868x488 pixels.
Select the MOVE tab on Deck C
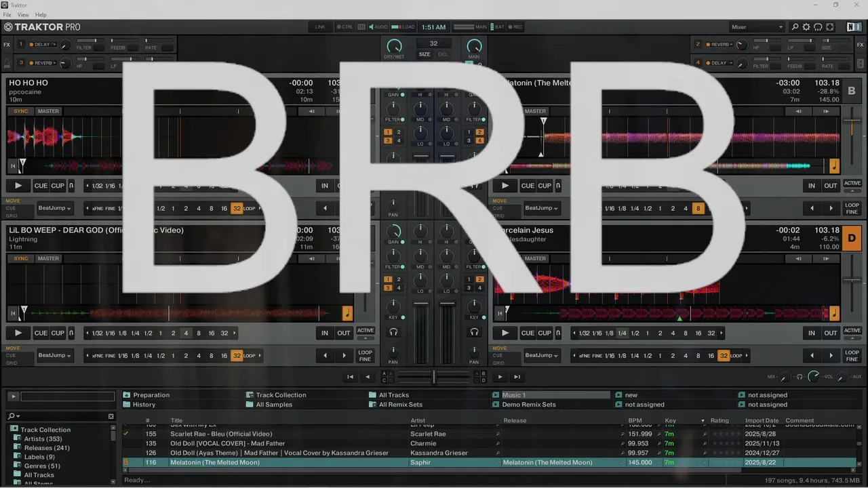tap(13, 348)
